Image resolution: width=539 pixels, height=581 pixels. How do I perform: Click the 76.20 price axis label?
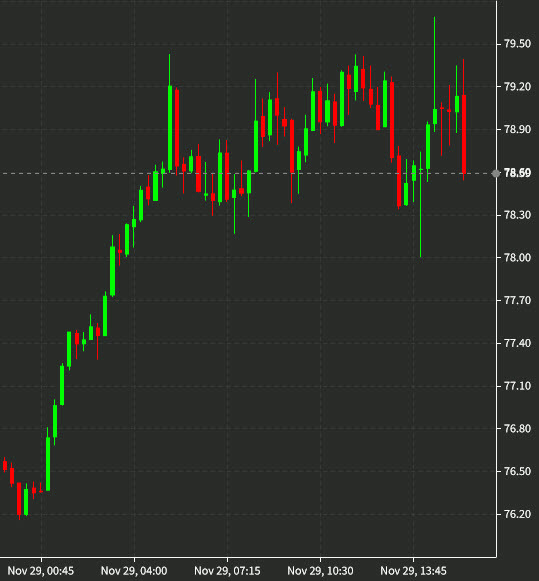518,514
